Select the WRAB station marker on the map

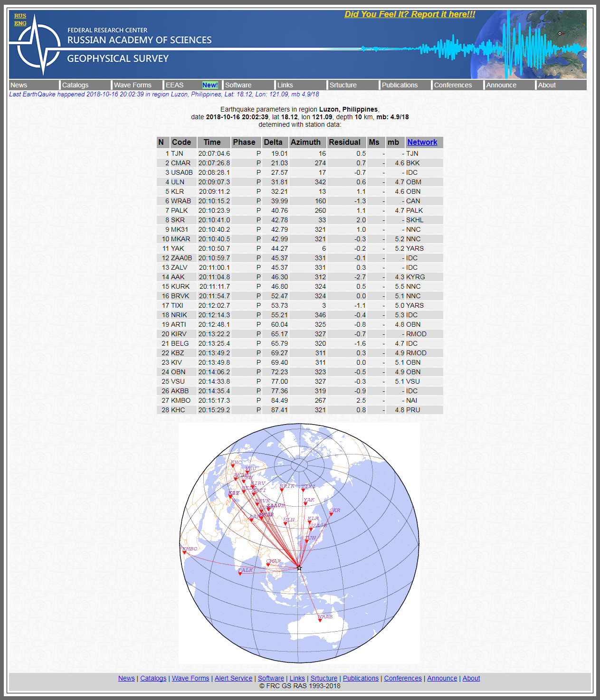(x=320, y=620)
